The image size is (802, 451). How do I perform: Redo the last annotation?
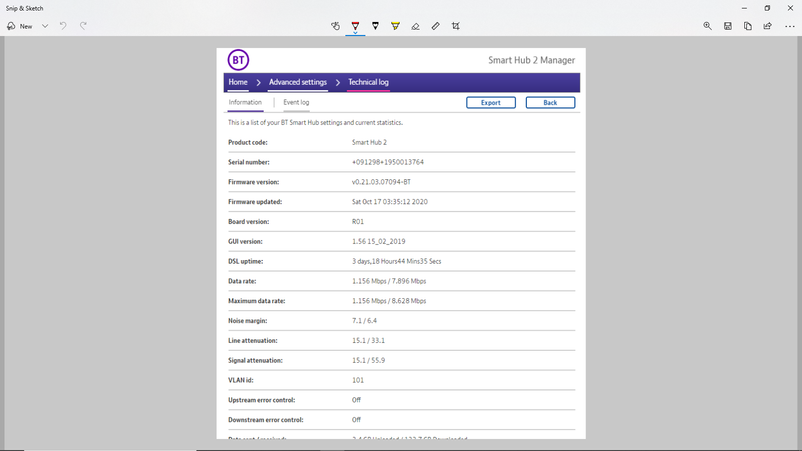83,26
